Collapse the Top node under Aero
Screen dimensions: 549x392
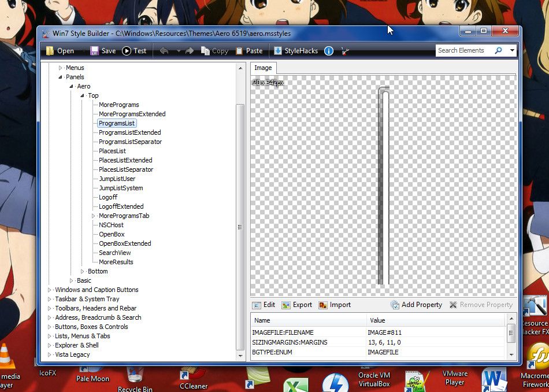coord(82,95)
